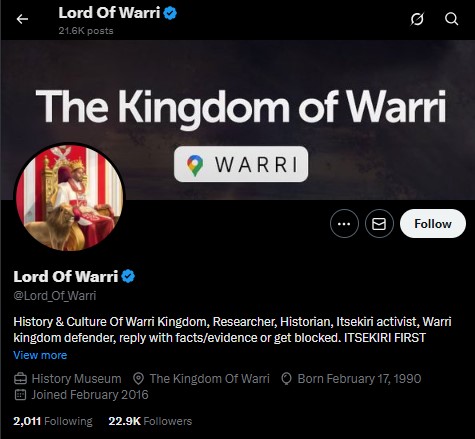Open the Grok profile summary icon

pyautogui.click(x=417, y=19)
